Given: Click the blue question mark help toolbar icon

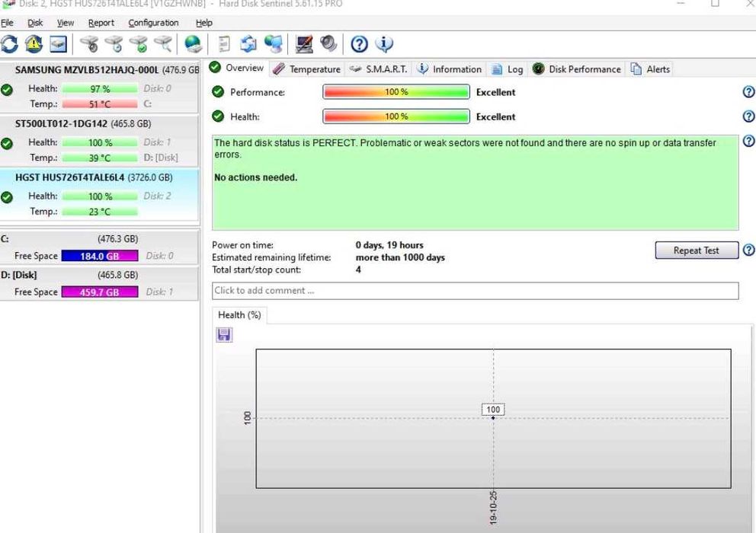Looking at the screenshot, I should pos(359,44).
